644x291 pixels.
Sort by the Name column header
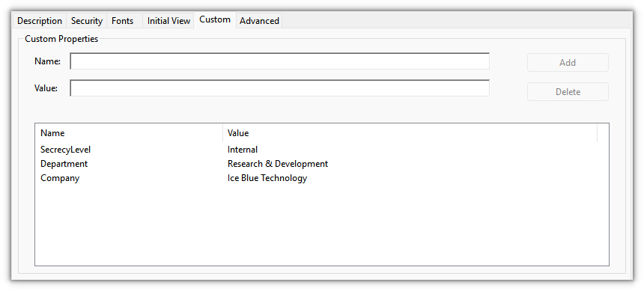130,133
